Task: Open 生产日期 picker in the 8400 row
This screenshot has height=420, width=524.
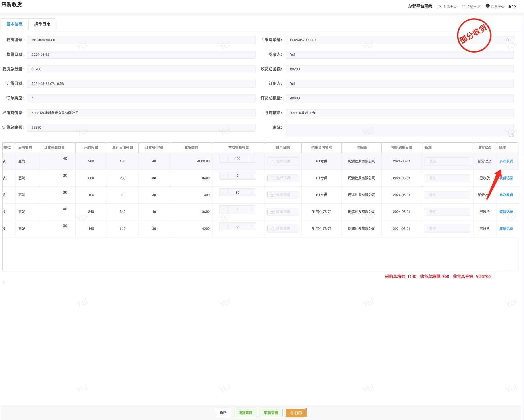Action: point(283,178)
